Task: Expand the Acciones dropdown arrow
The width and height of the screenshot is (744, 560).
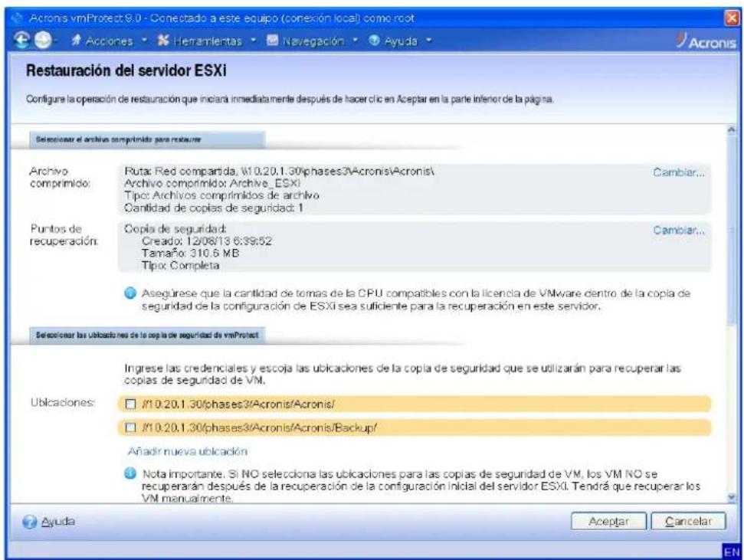Action: [145, 41]
